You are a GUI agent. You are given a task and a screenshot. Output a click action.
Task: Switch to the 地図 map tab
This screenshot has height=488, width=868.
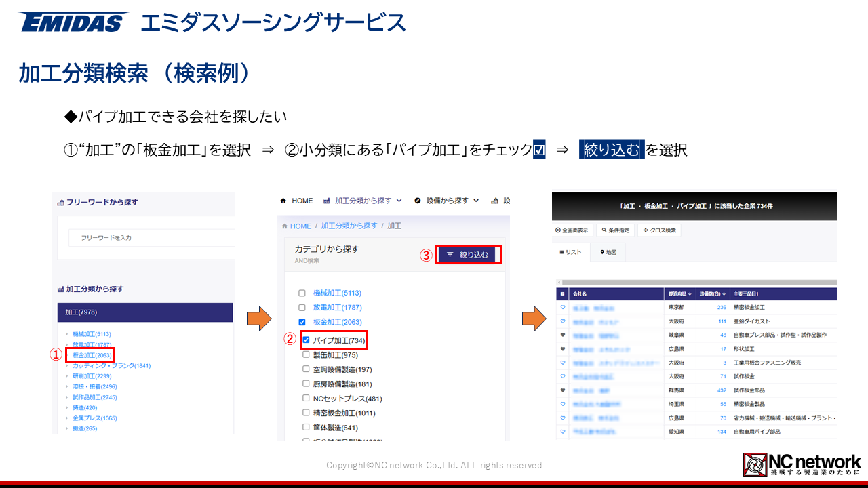(x=608, y=252)
